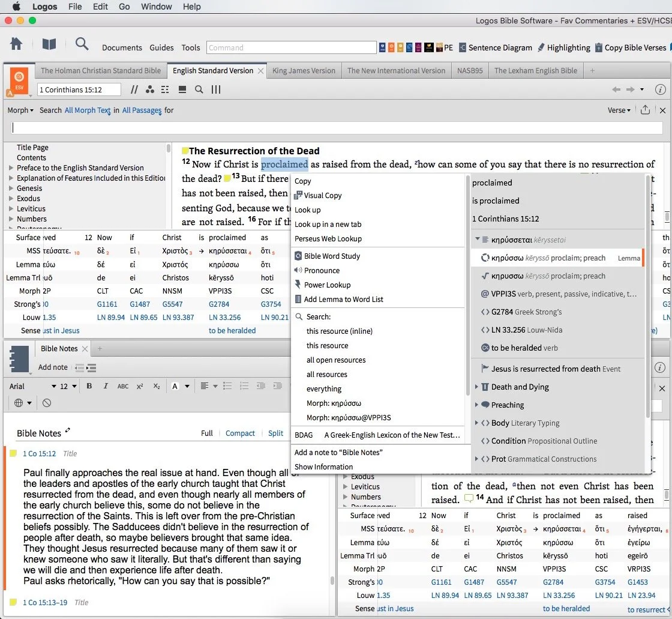The height and width of the screenshot is (619, 672).
Task: Expand Death and Dying in context panel
Action: [476, 387]
